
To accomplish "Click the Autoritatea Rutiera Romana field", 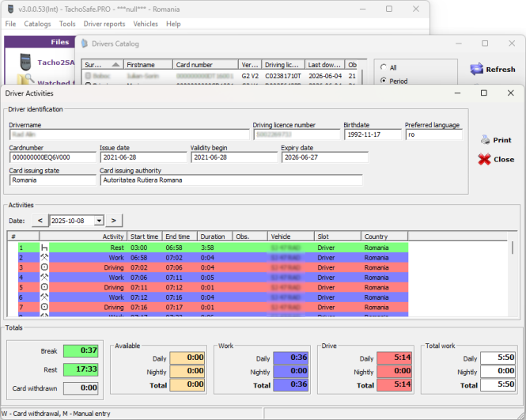I will 231,180.
